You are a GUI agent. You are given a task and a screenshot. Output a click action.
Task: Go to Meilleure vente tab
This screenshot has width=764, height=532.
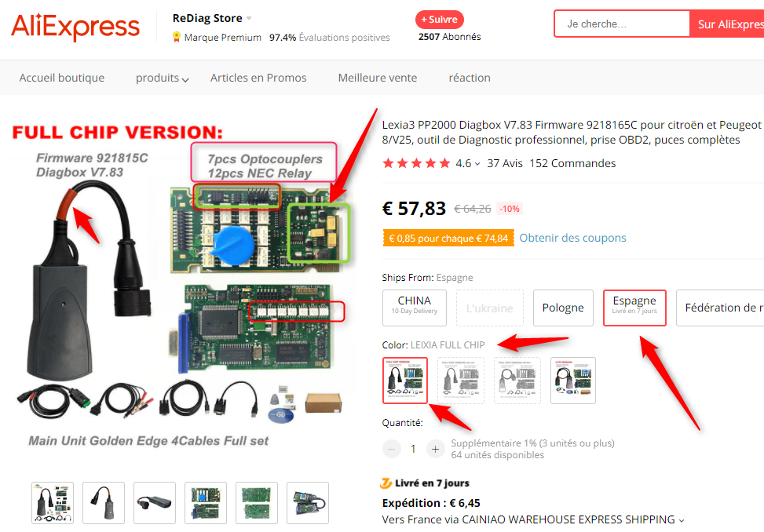378,78
